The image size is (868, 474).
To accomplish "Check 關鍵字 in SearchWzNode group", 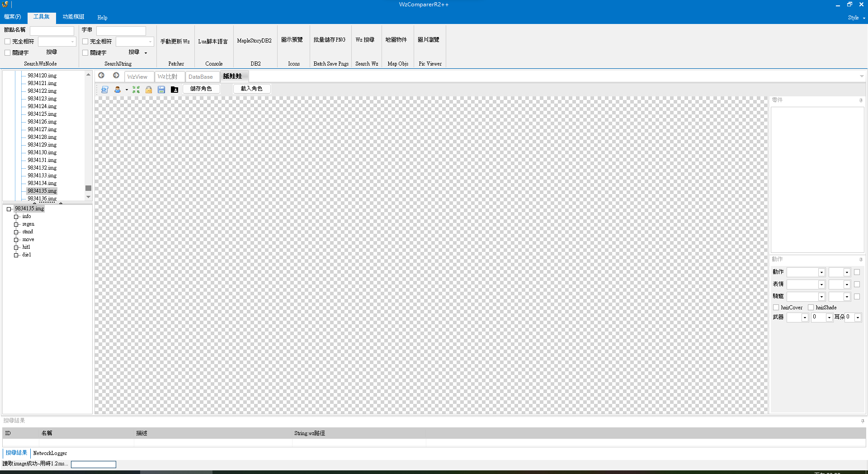I will (x=8, y=53).
